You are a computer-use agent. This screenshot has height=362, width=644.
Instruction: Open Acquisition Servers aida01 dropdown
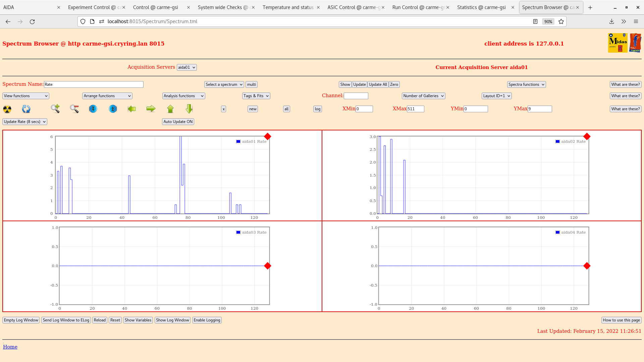(186, 67)
